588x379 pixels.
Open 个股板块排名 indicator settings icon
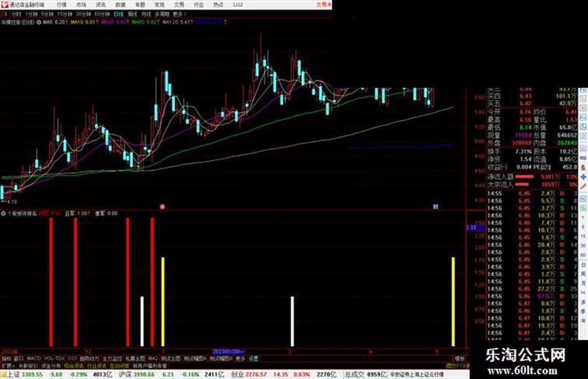tap(3, 213)
